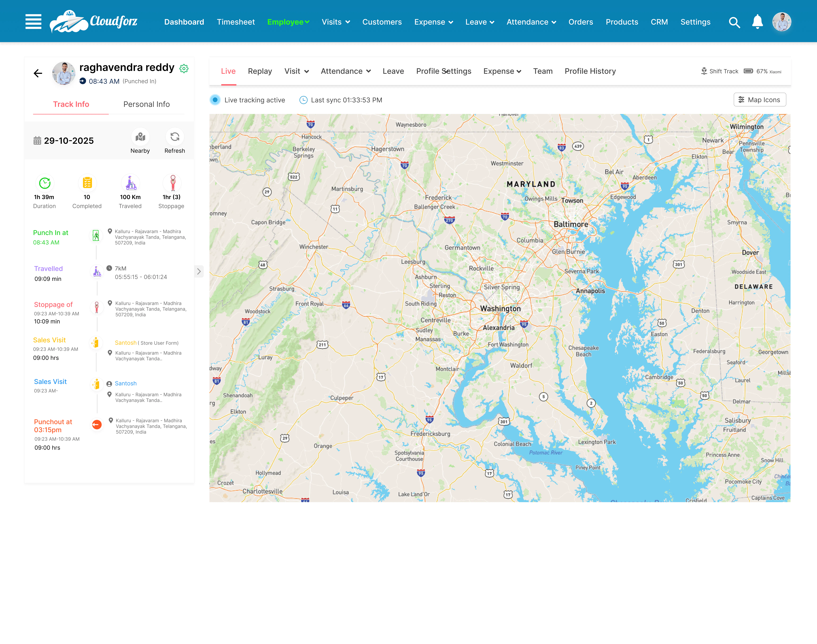
Task: Collapse the track info side panel
Action: 199,272
